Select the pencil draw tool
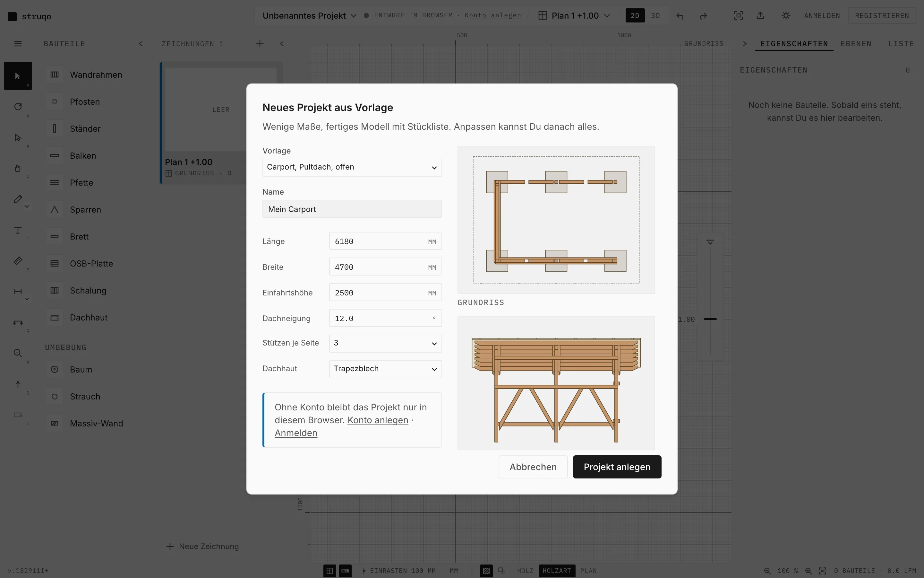The height and width of the screenshot is (578, 924). click(18, 199)
